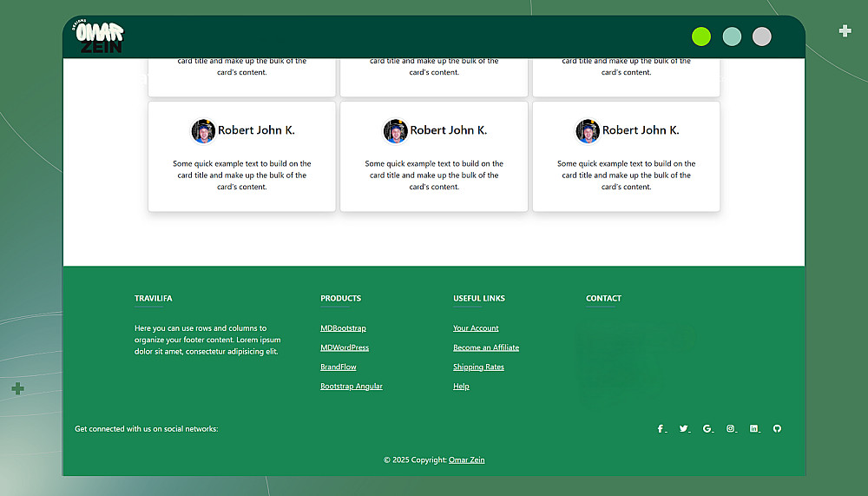Open the MDBootstrap link
868x496 pixels.
(343, 328)
